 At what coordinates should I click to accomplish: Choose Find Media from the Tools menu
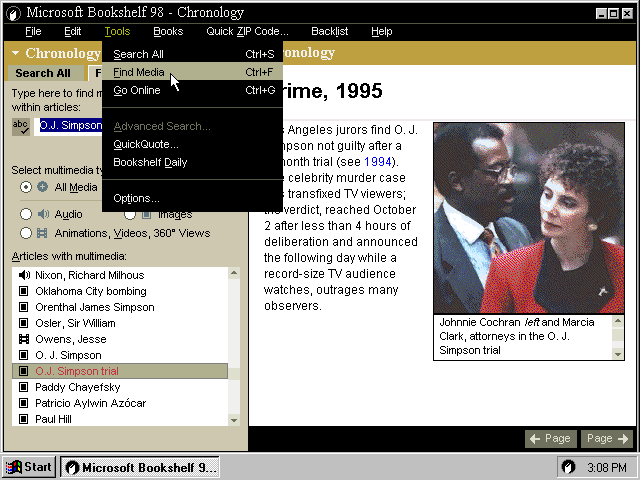139,72
